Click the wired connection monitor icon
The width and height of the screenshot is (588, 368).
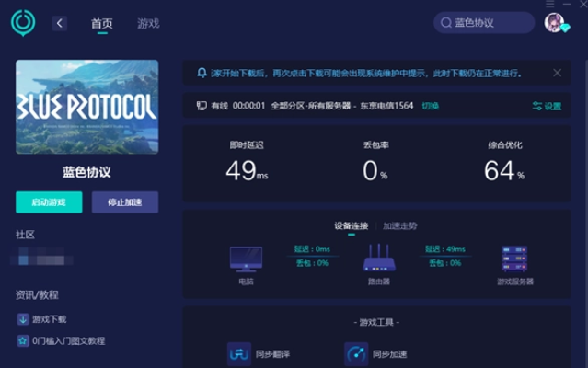[202, 106]
